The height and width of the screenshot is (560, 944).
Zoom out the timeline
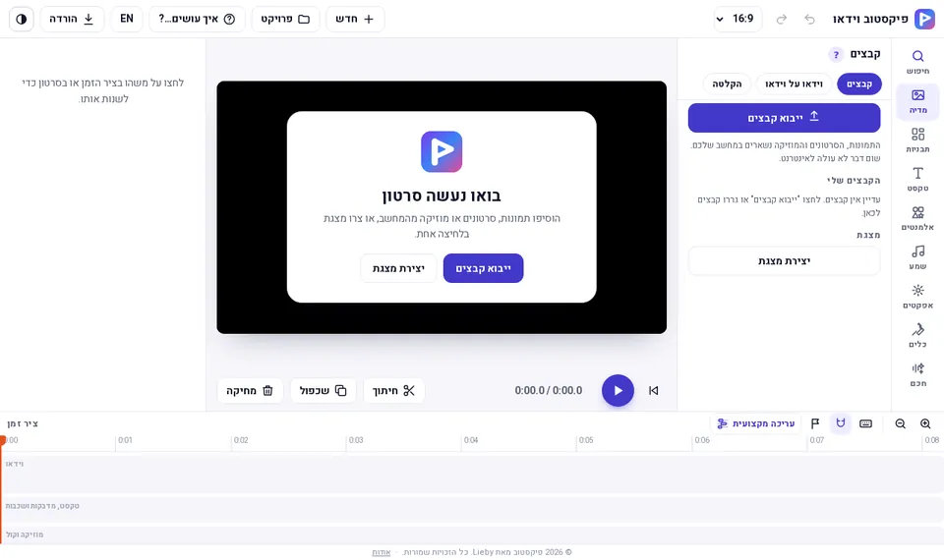click(900, 423)
